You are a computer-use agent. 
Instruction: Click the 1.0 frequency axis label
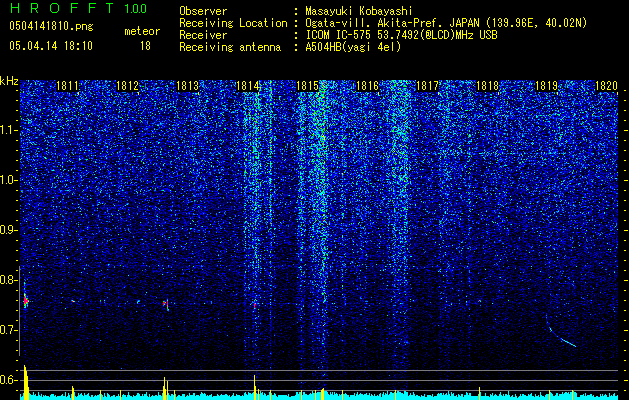pos(9,180)
